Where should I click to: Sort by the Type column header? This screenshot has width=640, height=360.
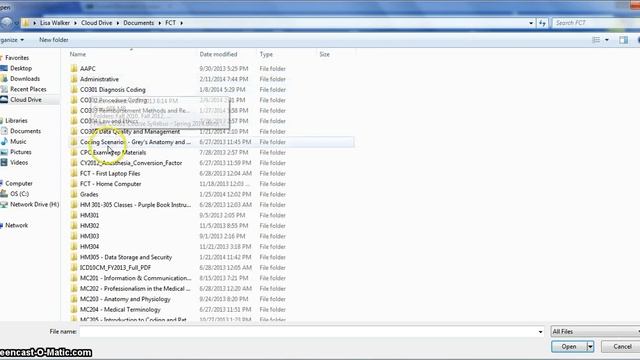point(266,54)
